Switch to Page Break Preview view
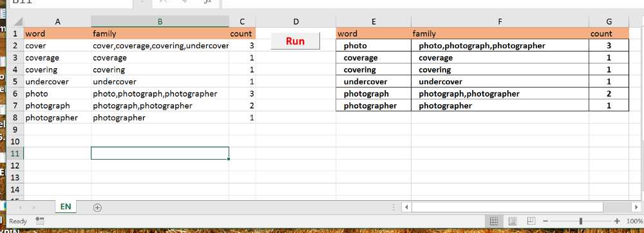Screen dimensions: 644x233 point(531,221)
